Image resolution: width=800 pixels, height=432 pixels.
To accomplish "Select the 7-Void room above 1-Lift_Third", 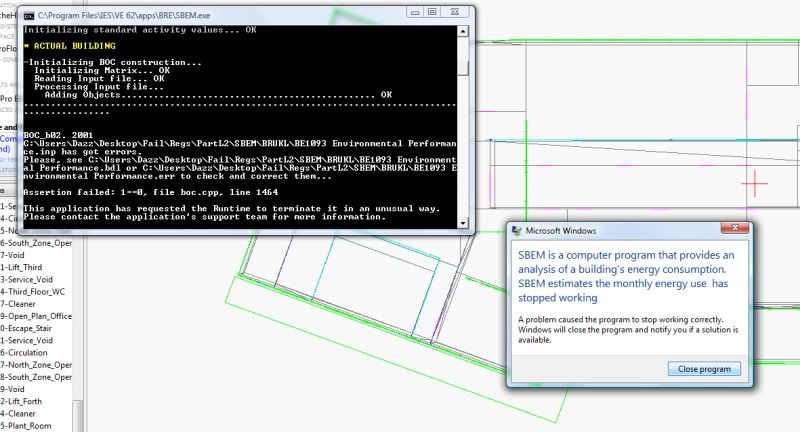I will (x=13, y=255).
